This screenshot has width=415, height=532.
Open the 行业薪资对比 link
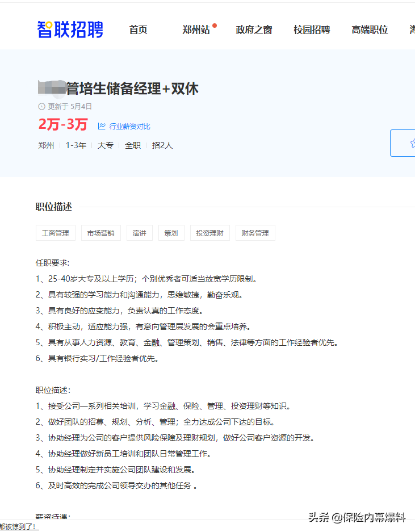click(129, 127)
